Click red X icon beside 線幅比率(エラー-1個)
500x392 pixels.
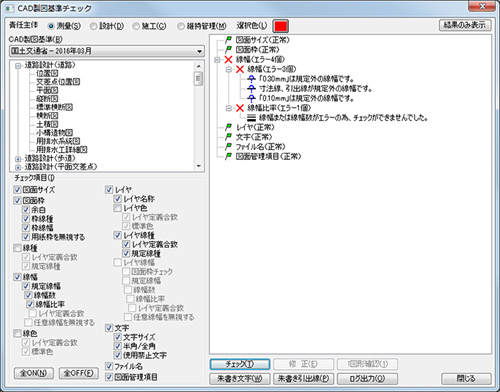240,108
